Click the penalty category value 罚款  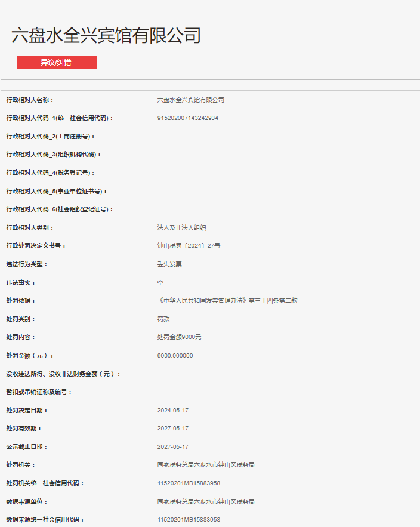coord(163,319)
